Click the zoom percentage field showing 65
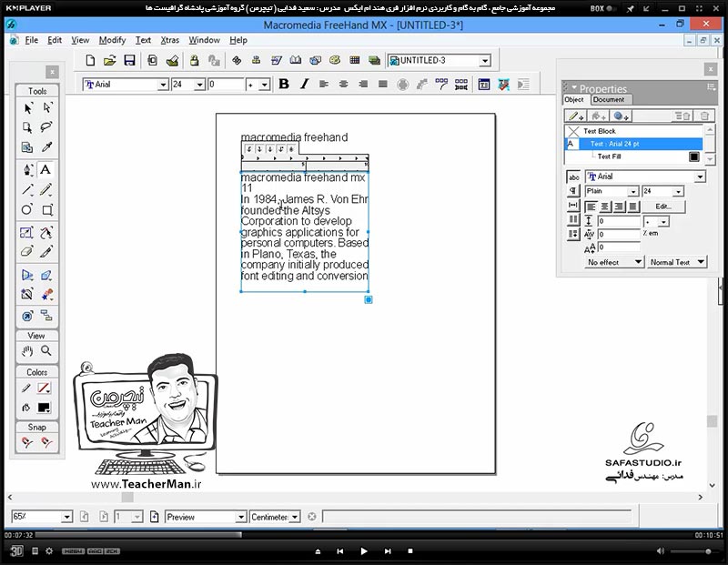 click(36, 517)
